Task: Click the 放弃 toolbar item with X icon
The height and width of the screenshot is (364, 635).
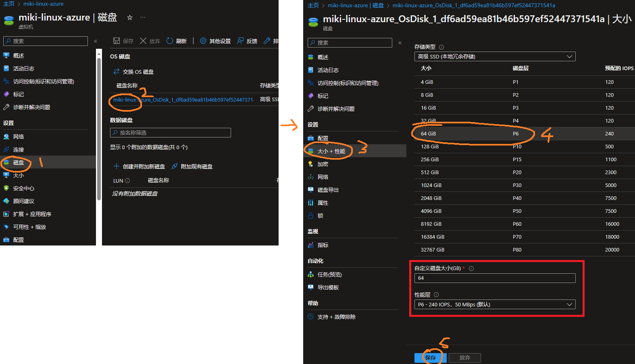Action: click(x=150, y=41)
